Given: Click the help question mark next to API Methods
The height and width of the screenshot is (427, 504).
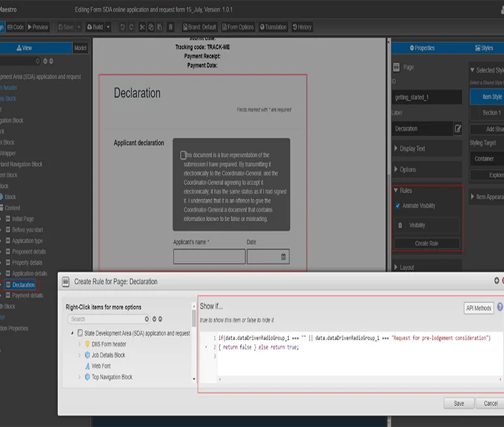Looking at the screenshot, I should (x=500, y=307).
